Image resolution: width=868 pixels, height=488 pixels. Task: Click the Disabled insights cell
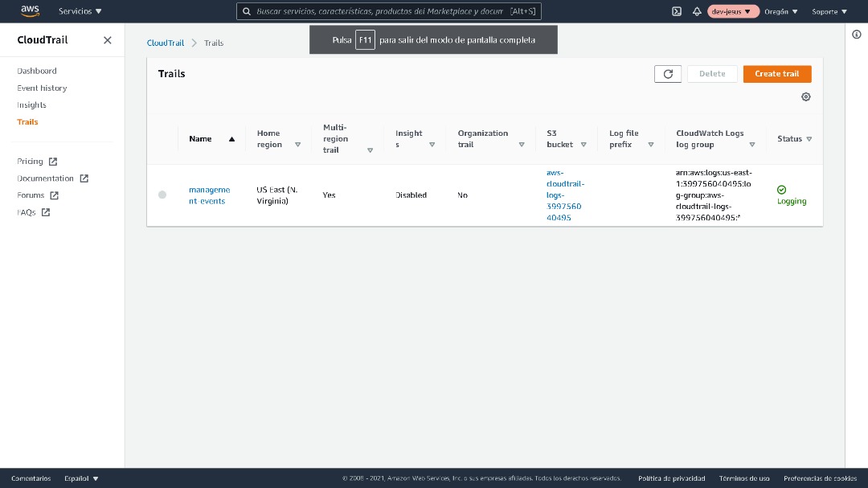(411, 195)
